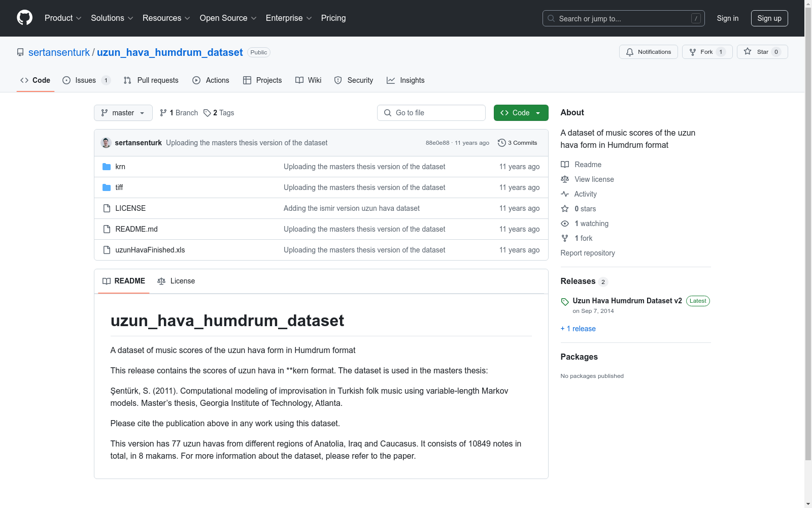Click the uzunHavaFinished.xls file icon
Screen dimensions: 812x508
[x=107, y=250]
